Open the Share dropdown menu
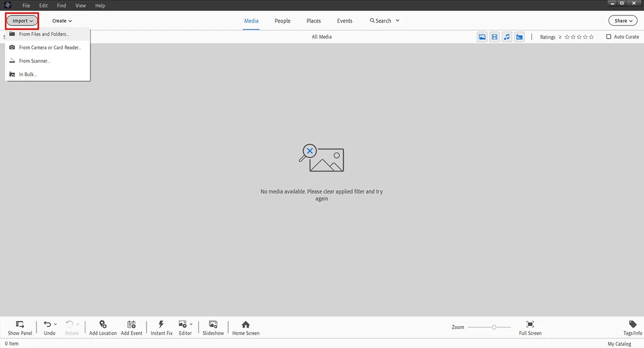 point(623,21)
